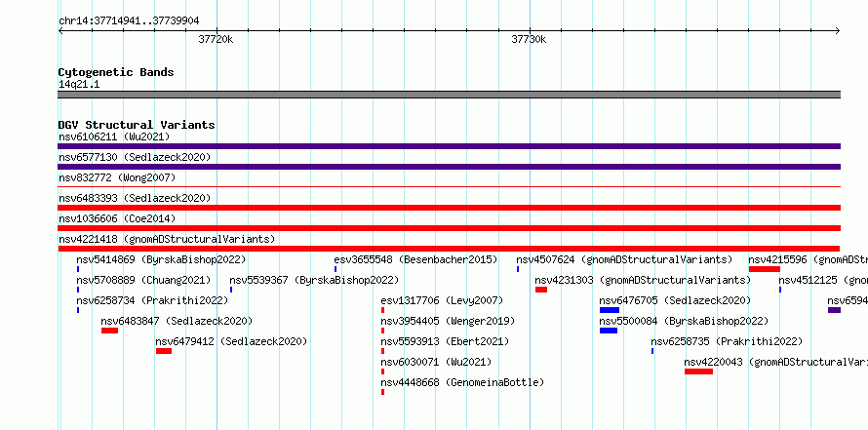Select nsv4221418 (gnomADStructuralVariants) full-width label
The width and height of the screenshot is (868, 430).
pos(167,239)
